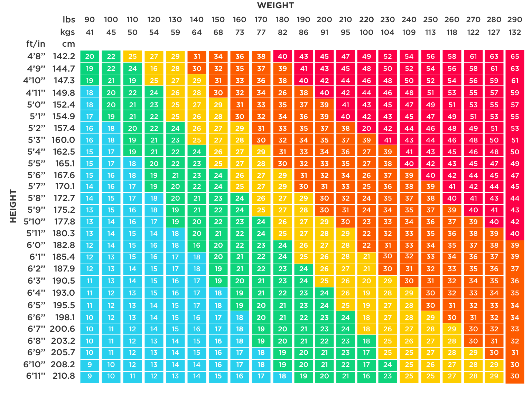532x395 pixels.
Task: Select BMI cell for 5'11" at 110 lbs
Action: pyautogui.click(x=132, y=233)
